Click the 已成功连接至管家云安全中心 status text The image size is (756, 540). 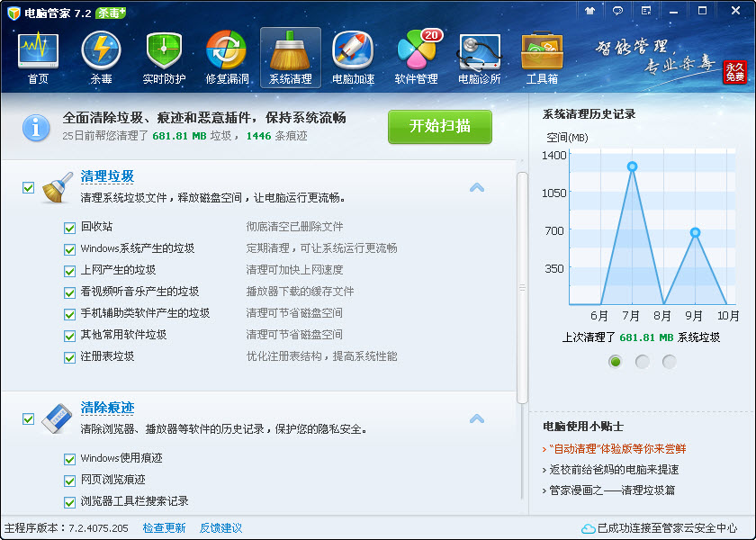[x=667, y=528]
